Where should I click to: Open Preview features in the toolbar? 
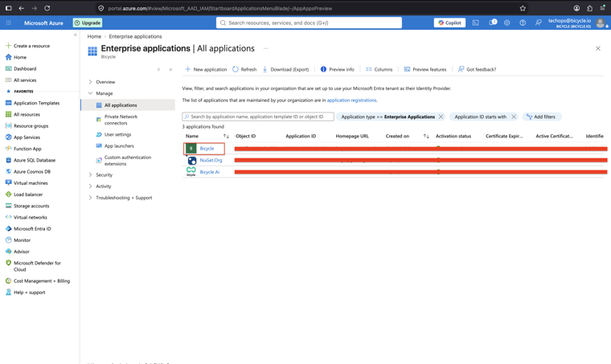click(425, 69)
